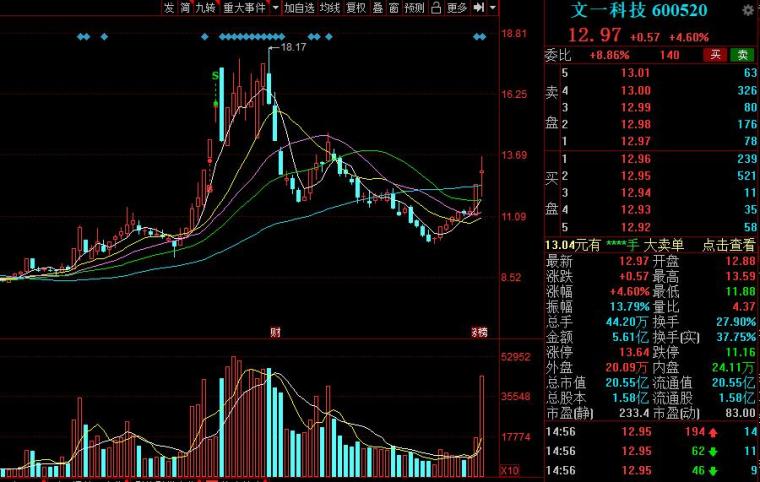Select buy level 3 price 12.94
This screenshot has height=482, width=760.
[x=635, y=193]
